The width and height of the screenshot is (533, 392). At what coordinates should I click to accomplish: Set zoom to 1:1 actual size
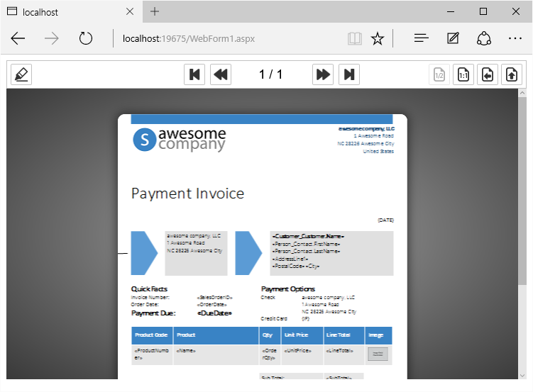point(463,74)
